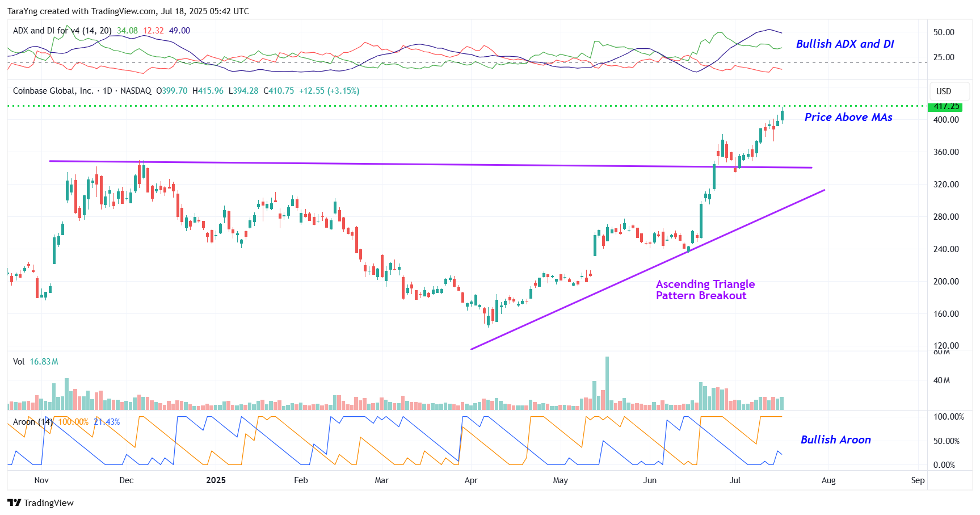
Task: Select the purple horizontal resistance trendline
Action: click(x=431, y=165)
